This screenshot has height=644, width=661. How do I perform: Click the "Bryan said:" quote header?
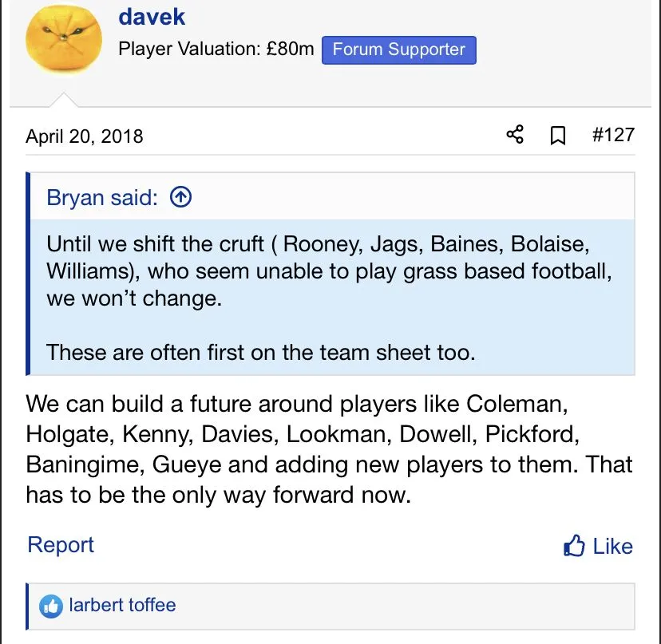tap(102, 197)
